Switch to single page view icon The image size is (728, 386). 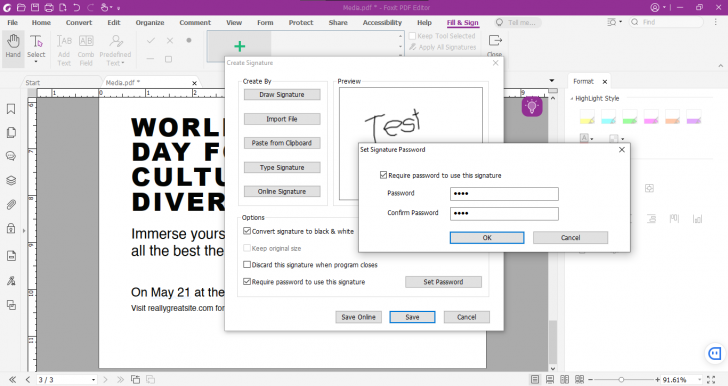coord(535,379)
